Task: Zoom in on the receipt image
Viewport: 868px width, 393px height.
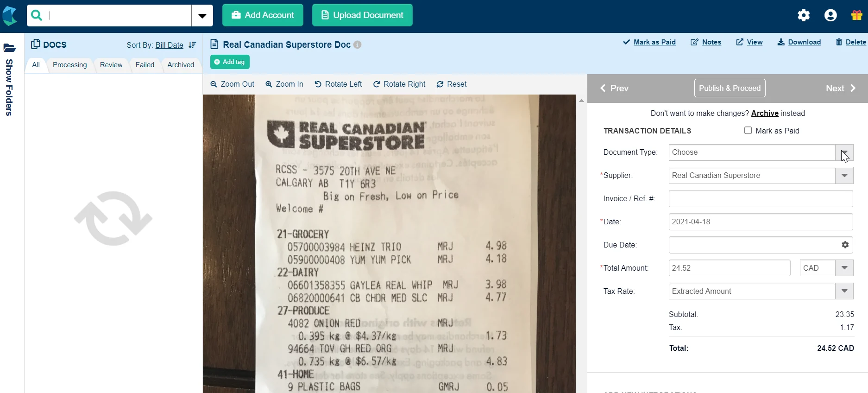Action: [284, 84]
